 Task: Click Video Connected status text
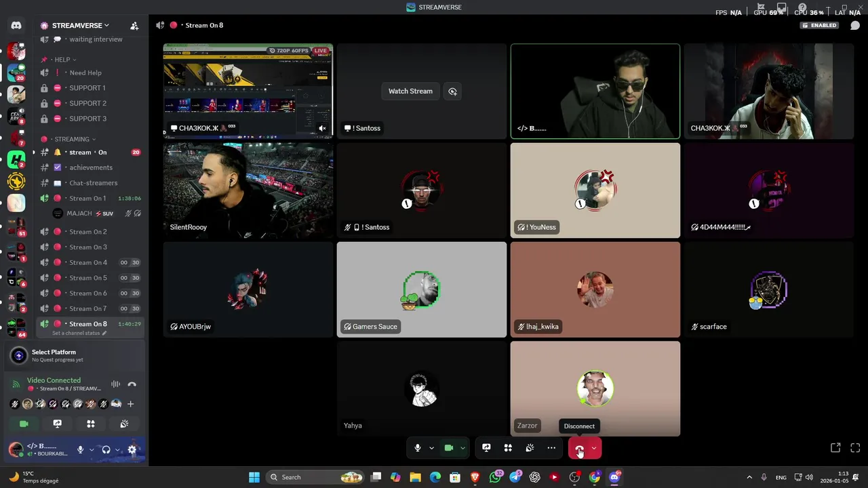click(x=54, y=380)
